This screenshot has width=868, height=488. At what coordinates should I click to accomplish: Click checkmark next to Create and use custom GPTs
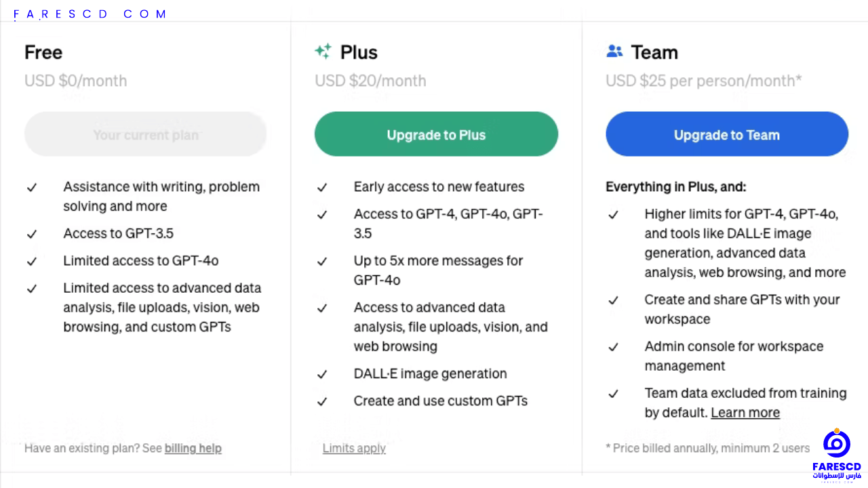pos(322,401)
